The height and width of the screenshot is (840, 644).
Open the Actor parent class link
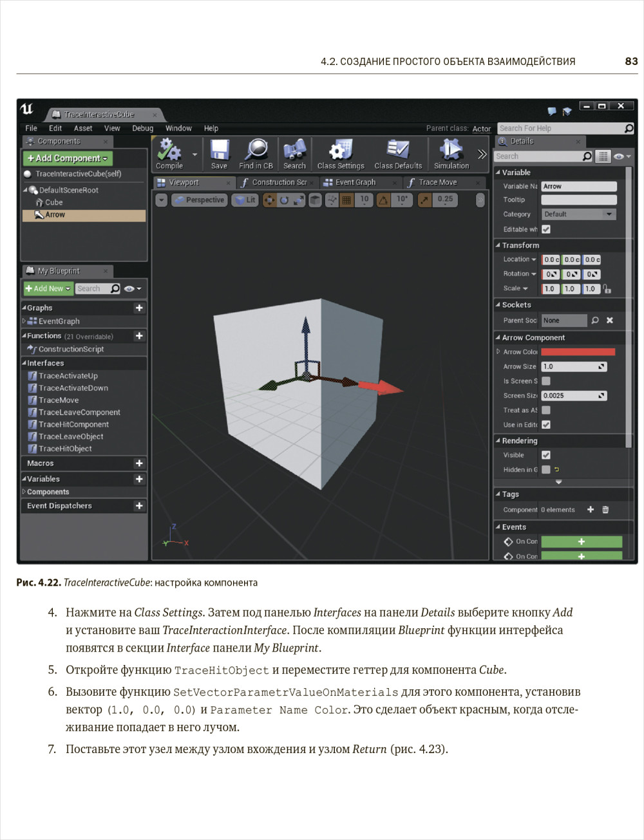[x=482, y=129]
